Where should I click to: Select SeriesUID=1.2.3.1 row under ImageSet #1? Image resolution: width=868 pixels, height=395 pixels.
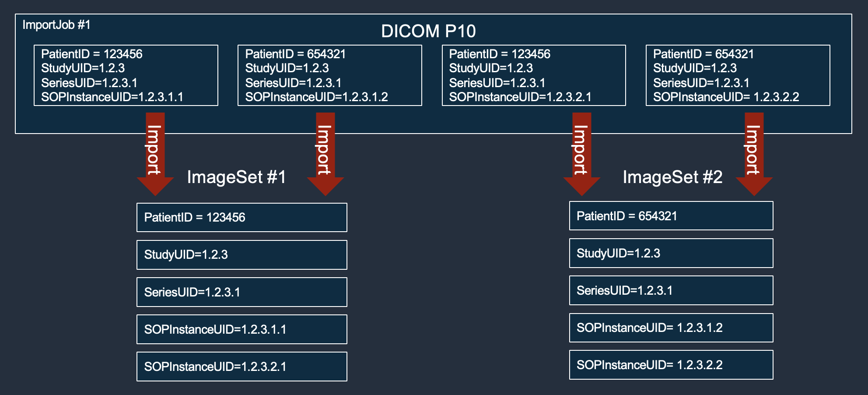click(241, 292)
